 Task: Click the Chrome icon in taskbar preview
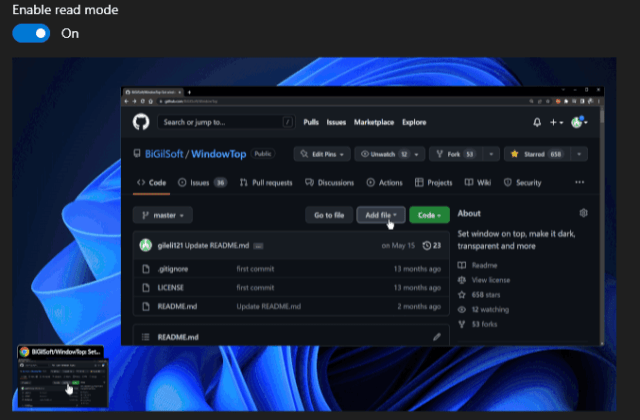click(x=24, y=352)
